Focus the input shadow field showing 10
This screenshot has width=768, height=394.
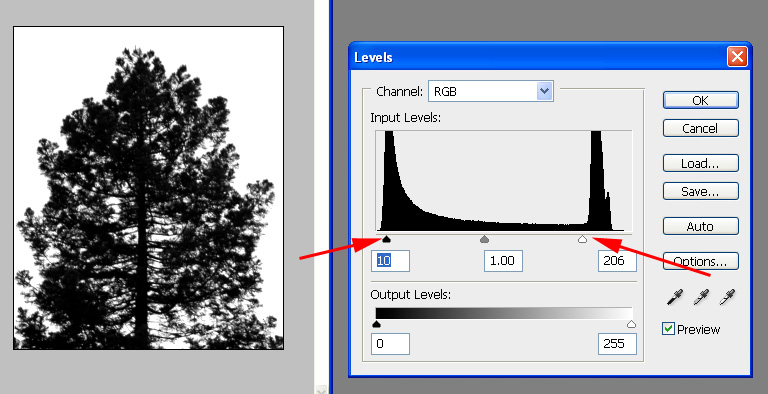(x=390, y=261)
